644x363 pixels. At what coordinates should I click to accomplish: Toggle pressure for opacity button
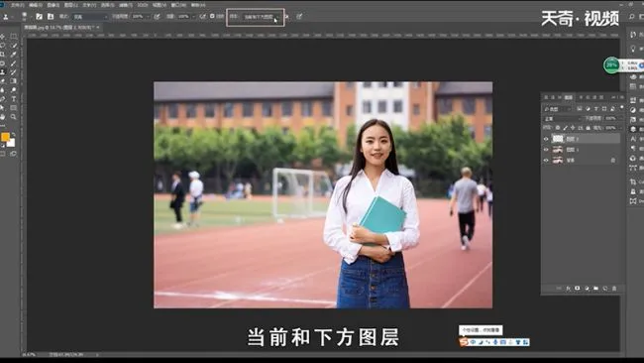coord(157,17)
